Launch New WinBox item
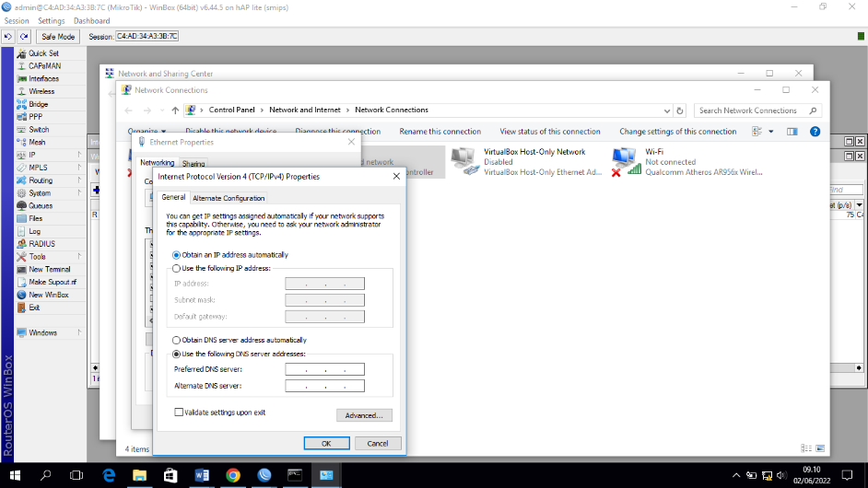 (49, 295)
